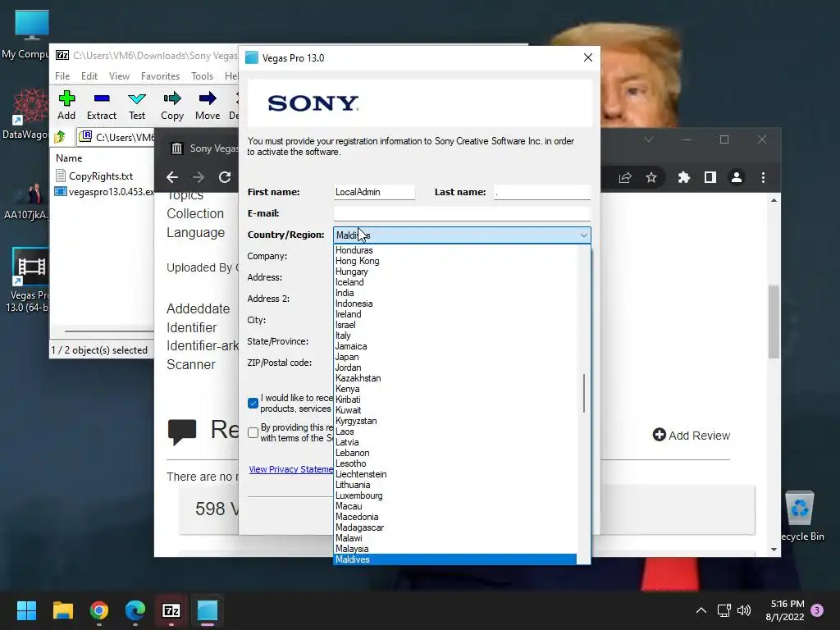Viewport: 840px width, 630px height.
Task: Open the Windows Start menu
Action: pyautogui.click(x=26, y=610)
